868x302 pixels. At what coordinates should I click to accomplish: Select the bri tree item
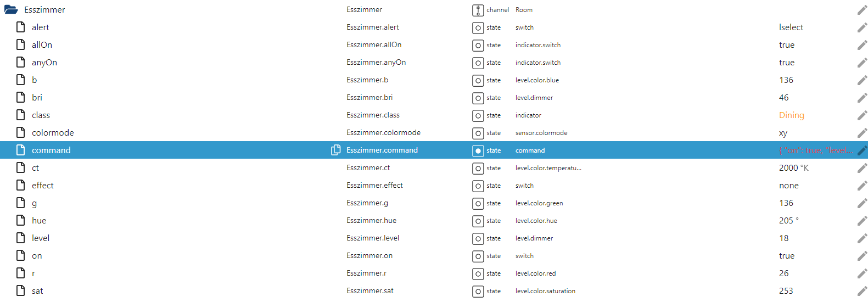[x=37, y=98]
